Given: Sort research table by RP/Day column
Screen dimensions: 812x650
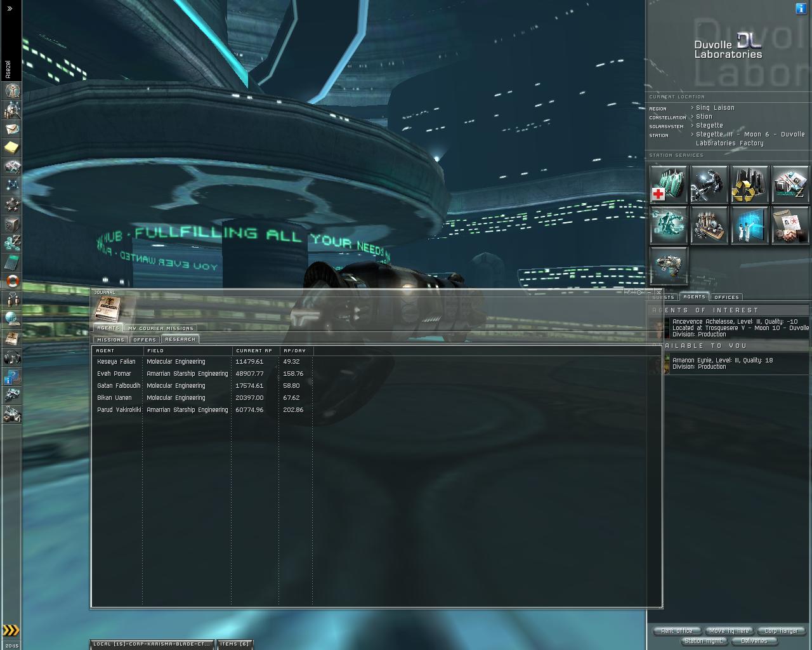Looking at the screenshot, I should tap(296, 350).
